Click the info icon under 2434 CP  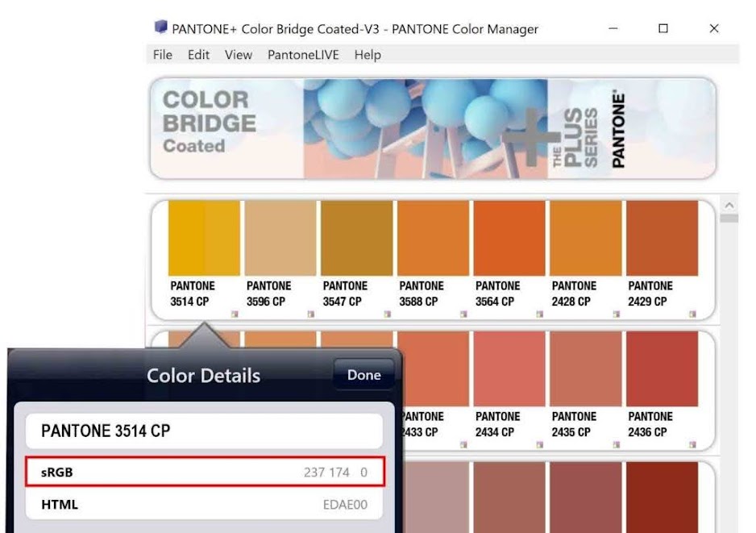coord(540,444)
